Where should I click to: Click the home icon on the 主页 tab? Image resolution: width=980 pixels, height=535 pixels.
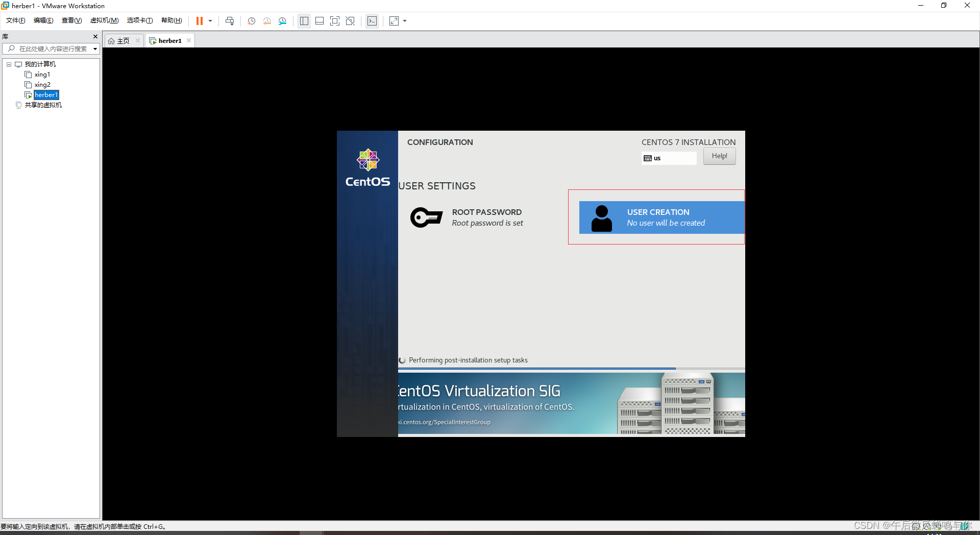click(111, 41)
